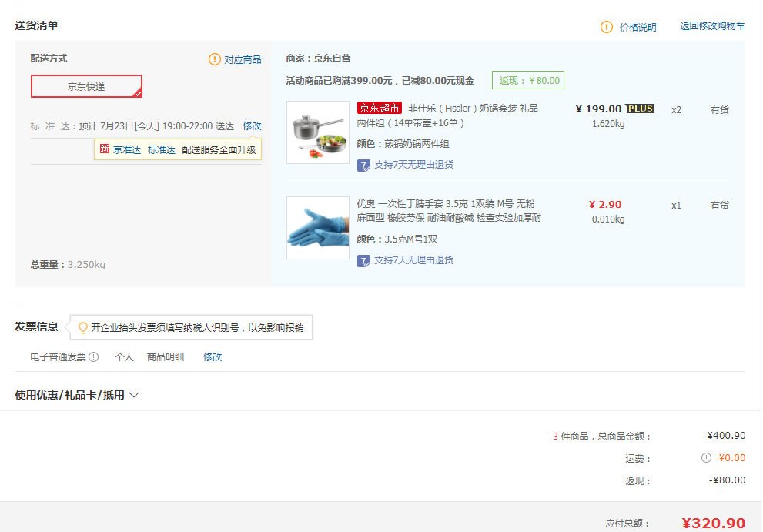Click the 新 badge icon

[105, 149]
